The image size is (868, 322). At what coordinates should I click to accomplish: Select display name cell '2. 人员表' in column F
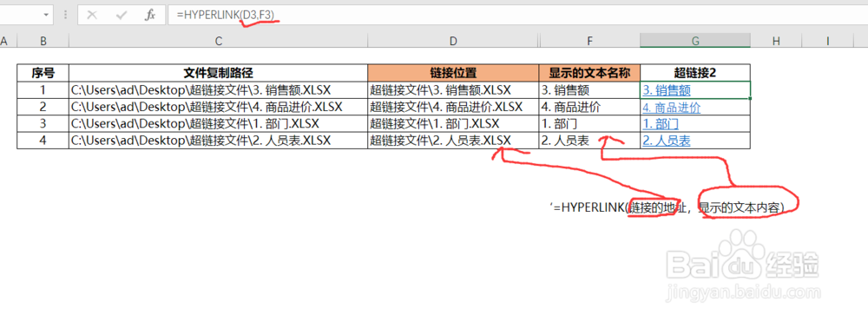[x=589, y=141]
